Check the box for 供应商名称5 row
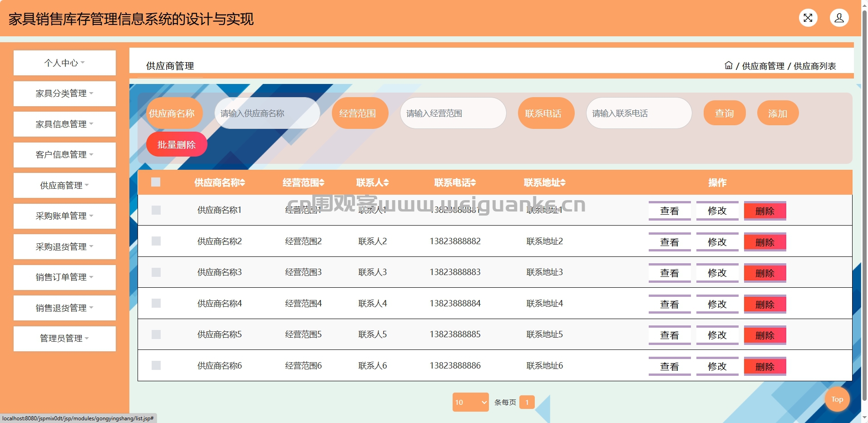 156,334
